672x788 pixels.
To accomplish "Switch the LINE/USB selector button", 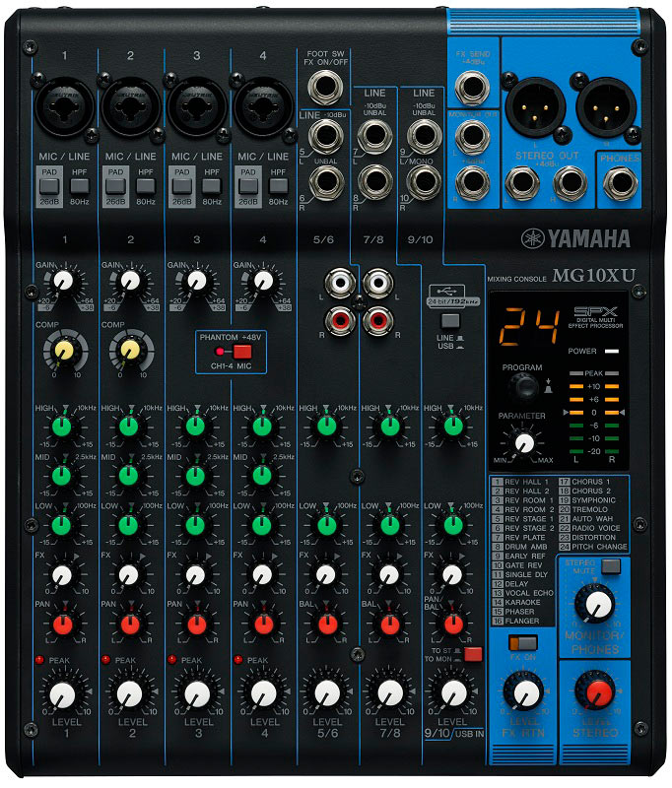I will (449, 320).
